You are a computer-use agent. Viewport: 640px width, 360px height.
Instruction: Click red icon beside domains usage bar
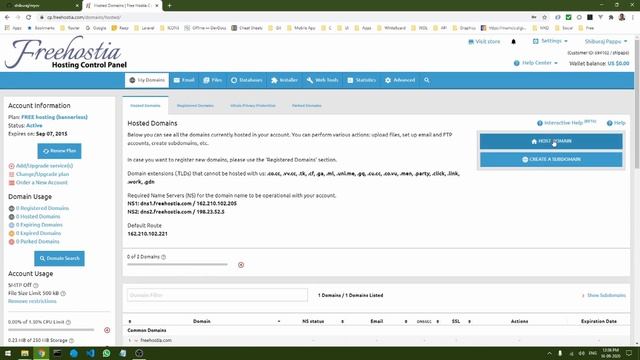(x=241, y=265)
